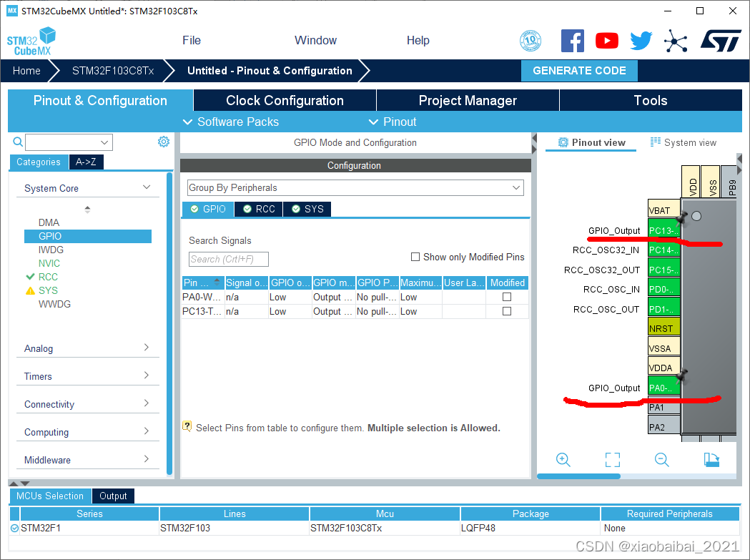Click the sort arrows above DMA

point(87,209)
